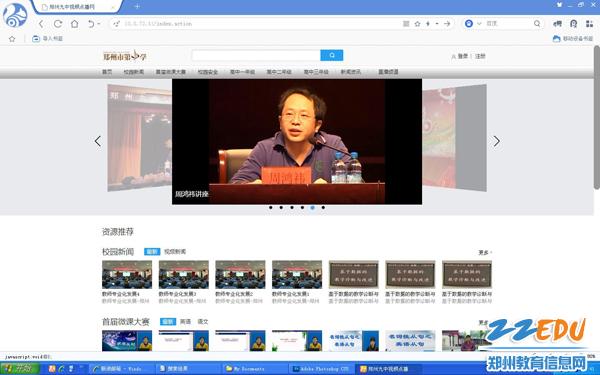Click the page vertical scrollbar thumb
The image size is (600, 375).
(x=597, y=117)
